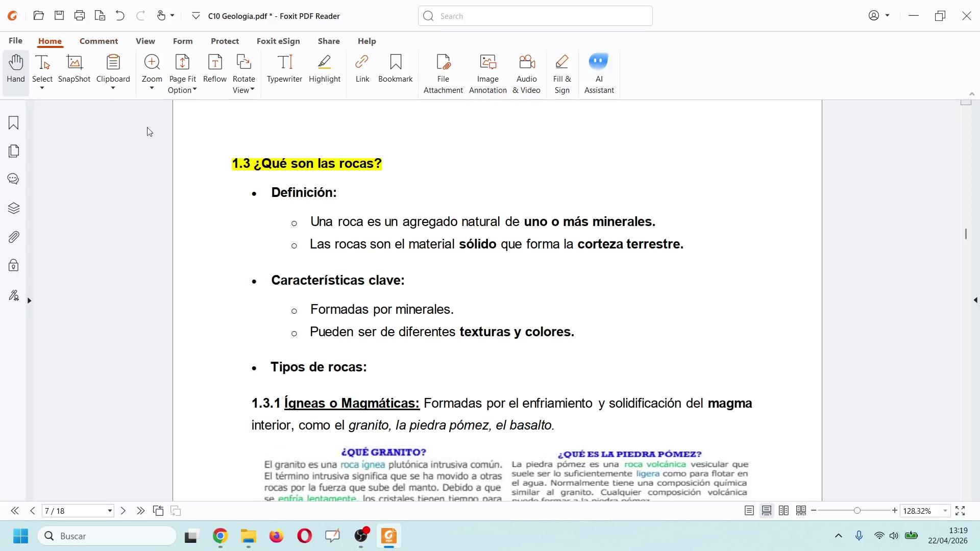Switch to continuous page view mode
The height and width of the screenshot is (551, 980).
point(766,511)
